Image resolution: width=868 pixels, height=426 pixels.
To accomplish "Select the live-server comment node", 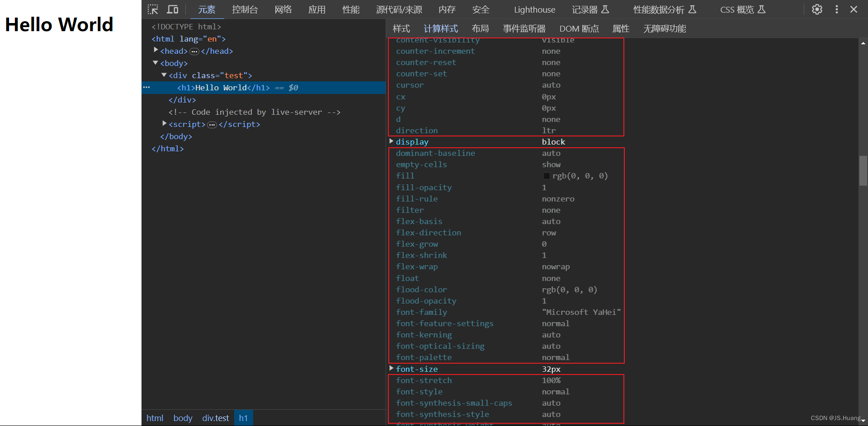I will pyautogui.click(x=255, y=112).
